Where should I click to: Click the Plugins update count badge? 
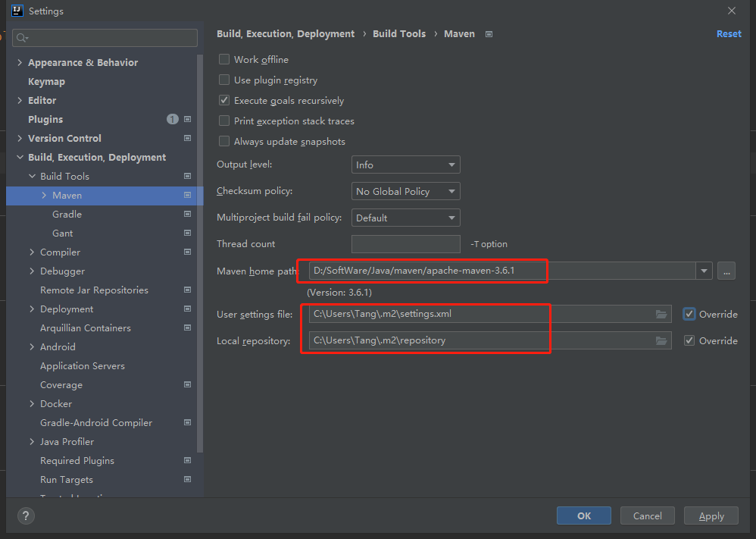[x=173, y=119]
